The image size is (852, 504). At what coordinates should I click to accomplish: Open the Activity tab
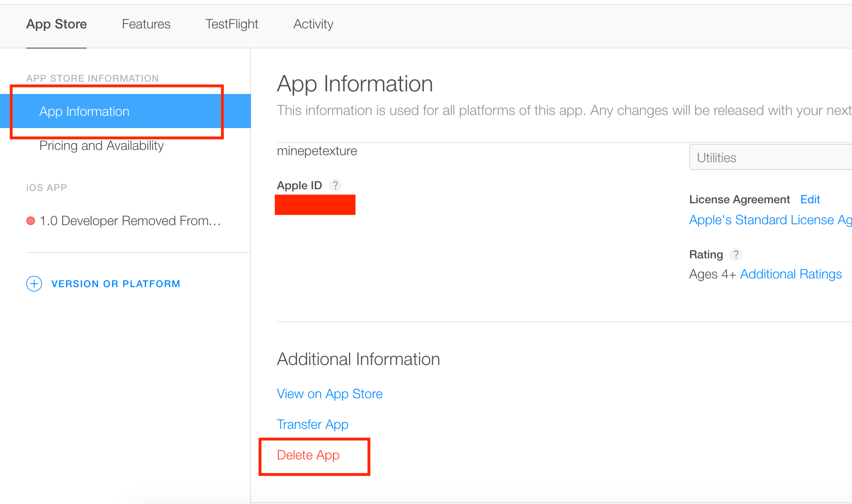pyautogui.click(x=313, y=24)
